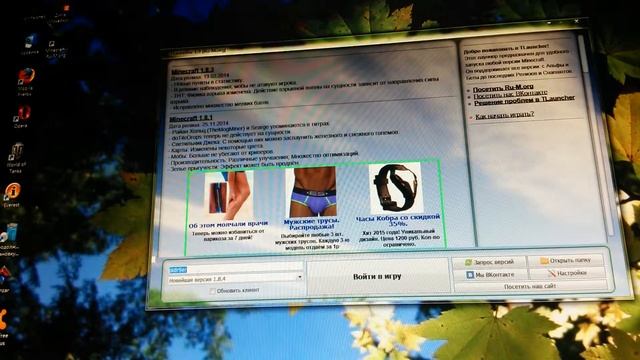Open the Посетить нас ВКонтакте link
Screen dimensions: 640x360
tap(510, 95)
